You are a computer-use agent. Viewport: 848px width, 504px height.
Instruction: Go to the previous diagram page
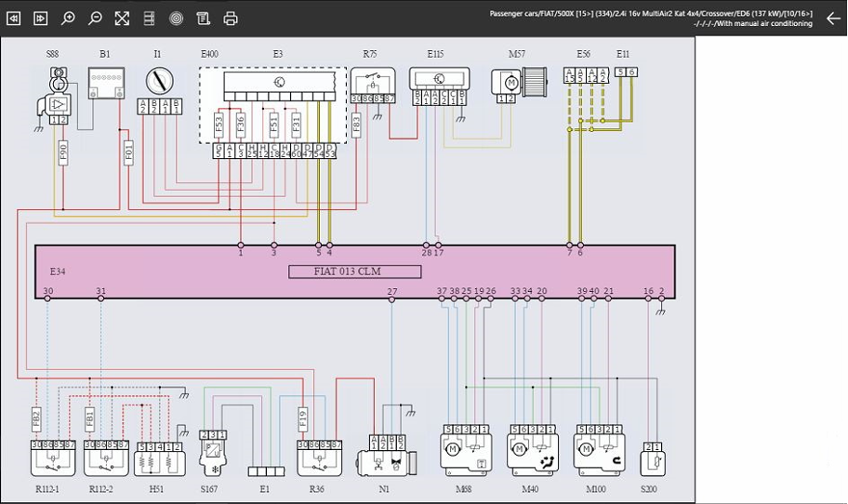click(14, 19)
